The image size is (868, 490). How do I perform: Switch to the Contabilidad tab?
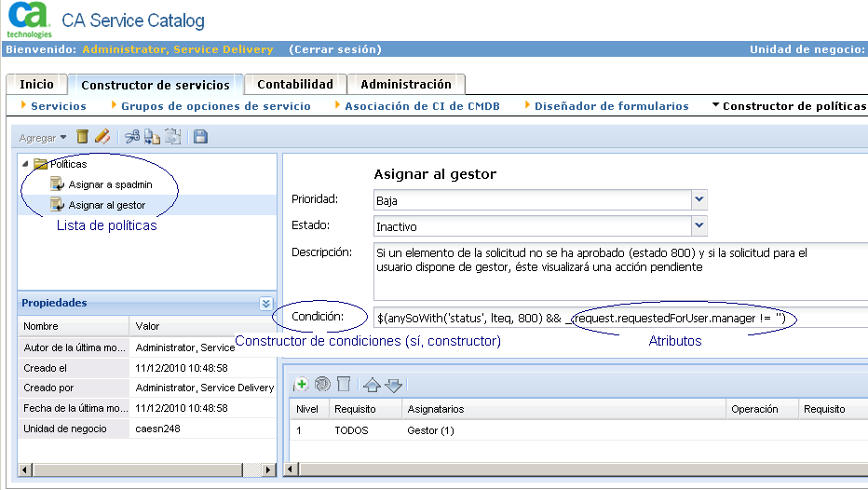tap(294, 84)
